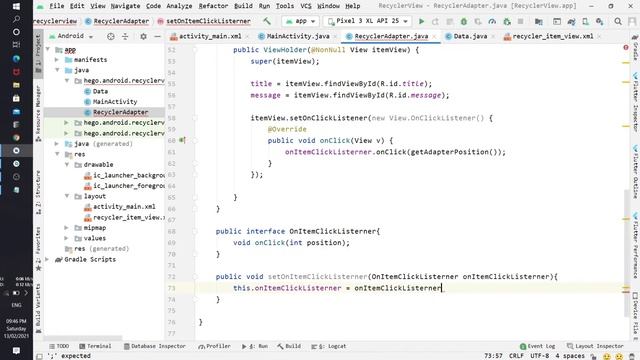Open the Android project view dropdown
This screenshot has height=360, width=640.
(71, 36)
